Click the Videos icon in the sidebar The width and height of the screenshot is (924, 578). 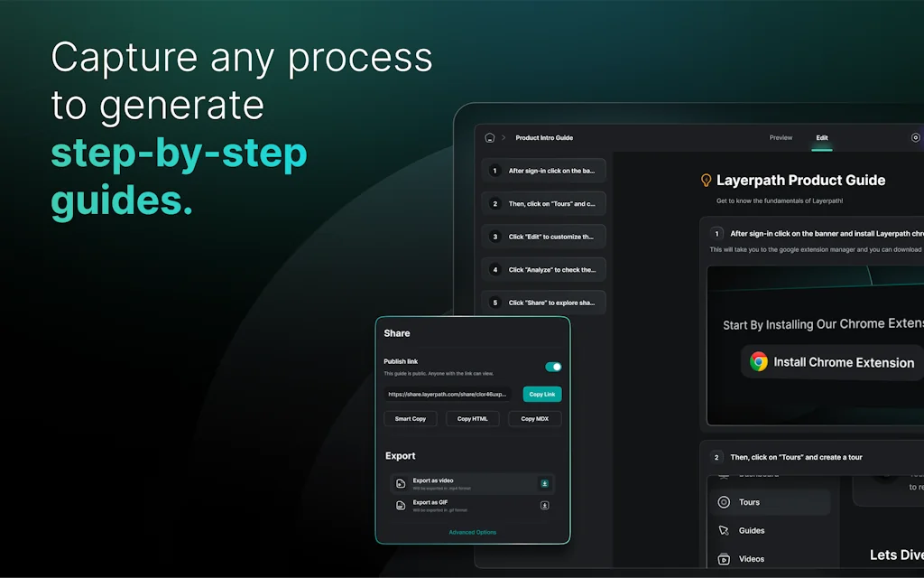point(724,559)
